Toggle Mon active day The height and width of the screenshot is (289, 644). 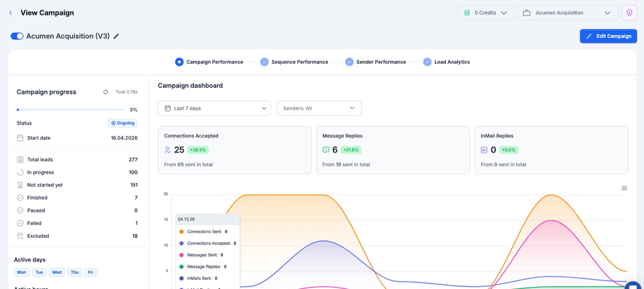coord(21,272)
